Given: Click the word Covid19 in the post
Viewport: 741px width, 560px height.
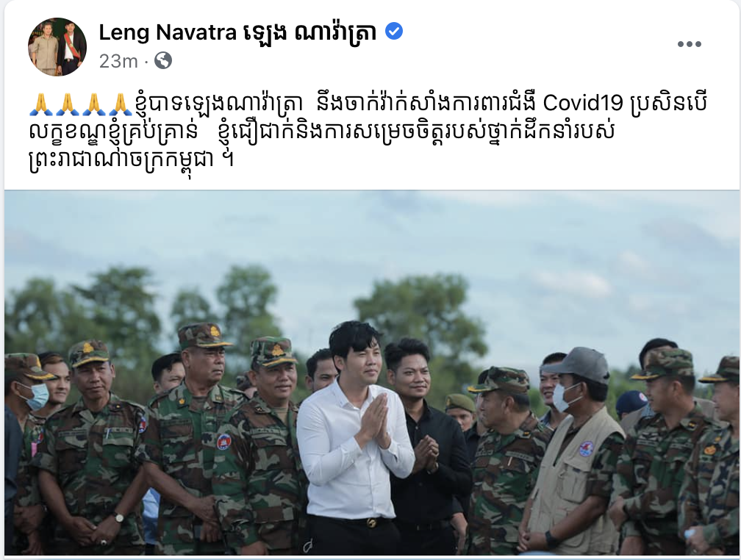Looking at the screenshot, I should 583,103.
